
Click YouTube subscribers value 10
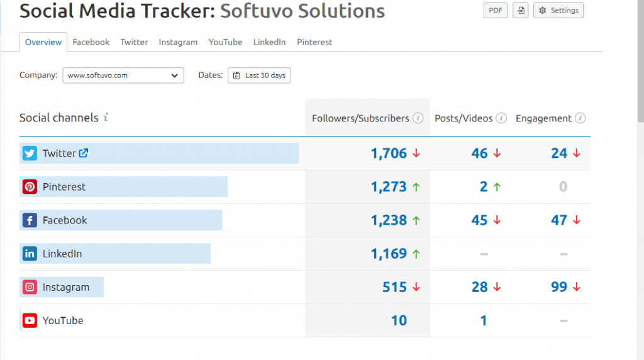click(x=399, y=320)
